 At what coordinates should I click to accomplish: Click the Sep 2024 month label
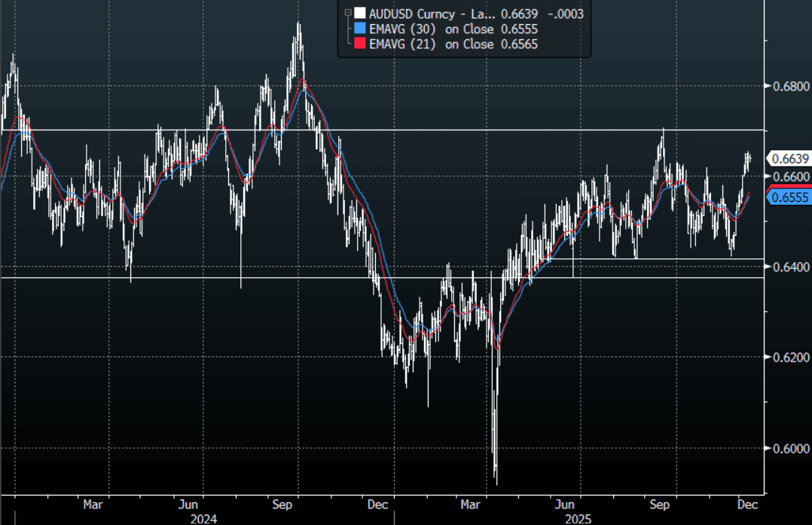[x=283, y=503]
